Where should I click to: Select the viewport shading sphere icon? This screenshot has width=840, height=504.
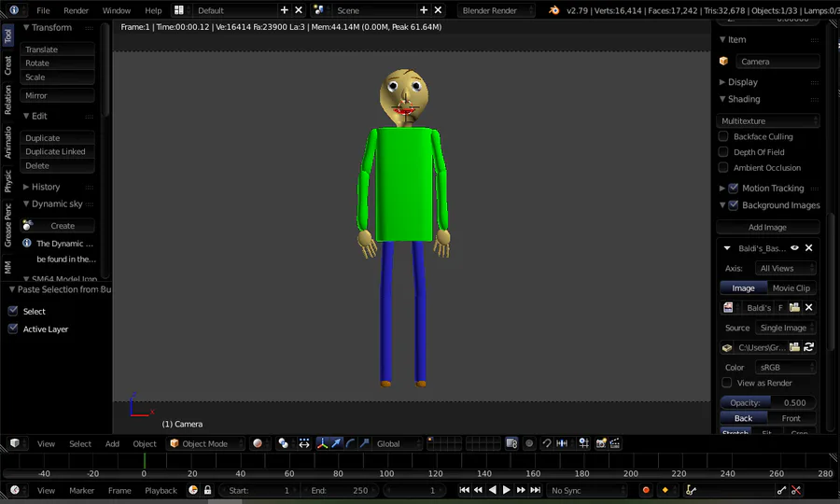(x=258, y=443)
